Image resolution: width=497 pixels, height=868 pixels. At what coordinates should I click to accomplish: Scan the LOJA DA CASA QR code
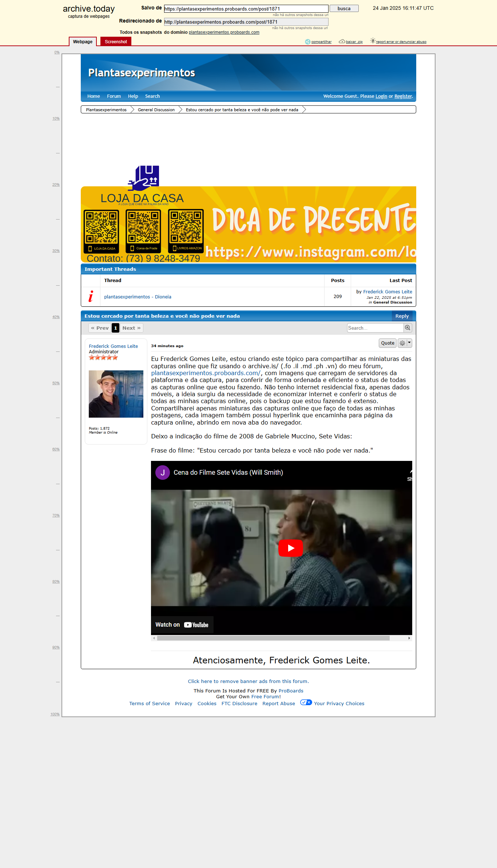pyautogui.click(x=102, y=231)
